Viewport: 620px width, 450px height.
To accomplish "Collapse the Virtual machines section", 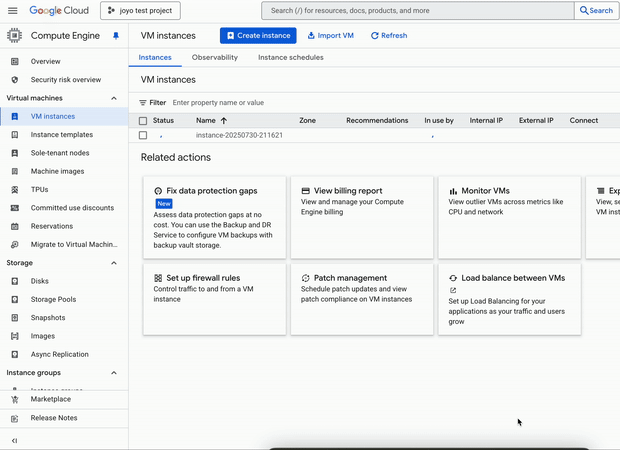I will (114, 98).
